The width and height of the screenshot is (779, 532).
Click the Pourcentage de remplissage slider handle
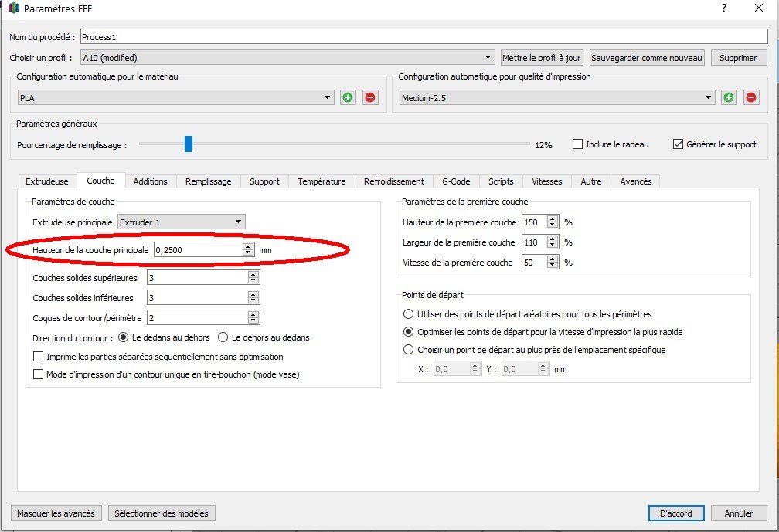click(x=188, y=144)
